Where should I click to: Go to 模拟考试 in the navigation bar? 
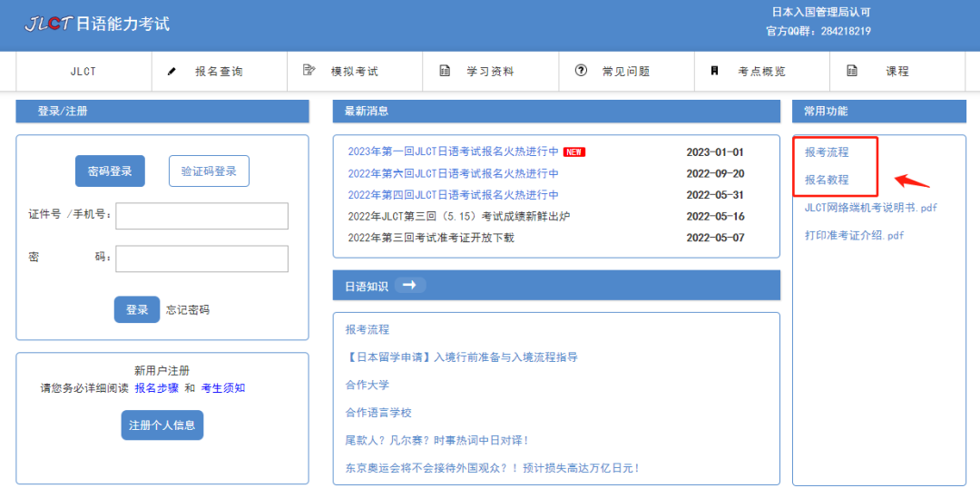[x=355, y=72]
